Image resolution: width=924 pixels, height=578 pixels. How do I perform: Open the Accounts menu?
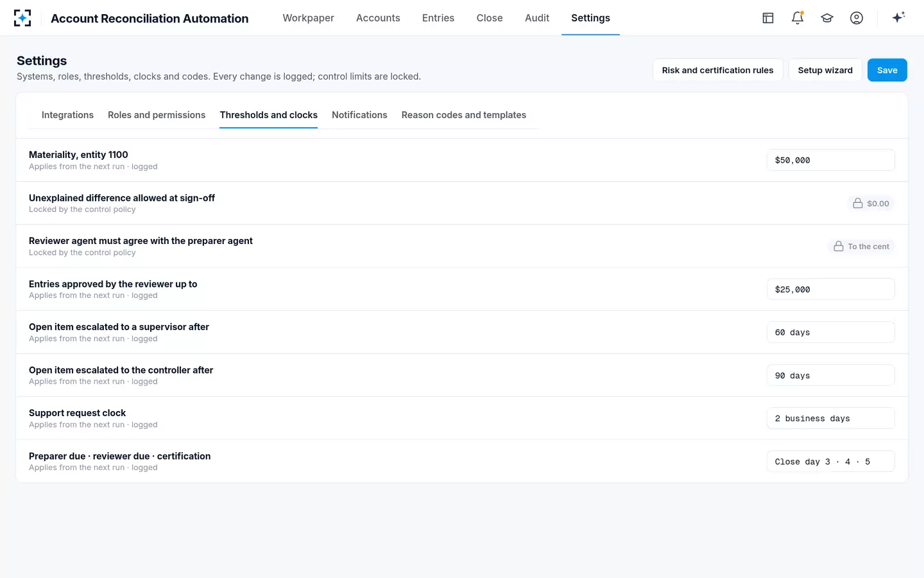tap(378, 18)
